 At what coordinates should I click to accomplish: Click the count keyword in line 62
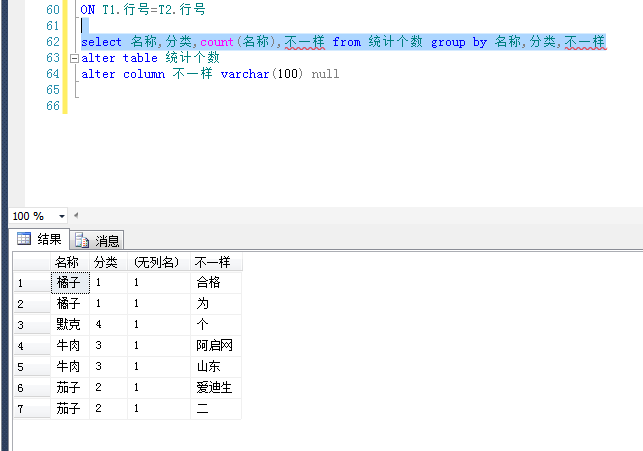point(217,42)
